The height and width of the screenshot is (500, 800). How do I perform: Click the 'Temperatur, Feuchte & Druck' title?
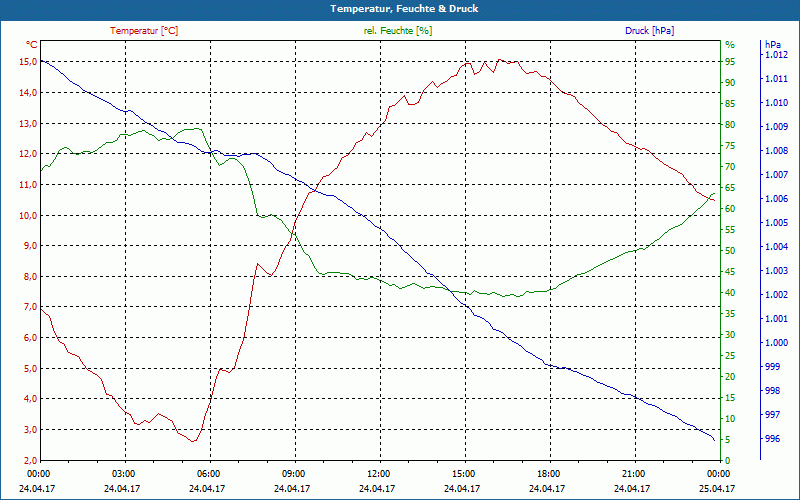pos(404,9)
